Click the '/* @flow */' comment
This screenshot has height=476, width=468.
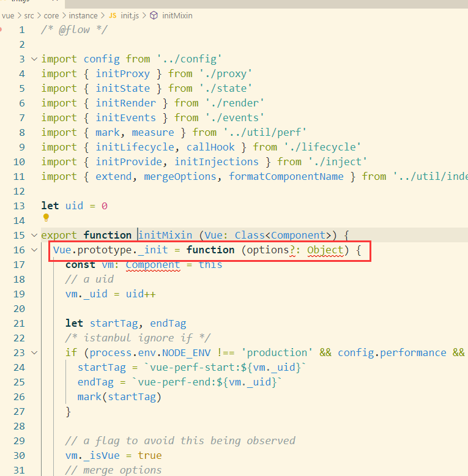(75, 30)
